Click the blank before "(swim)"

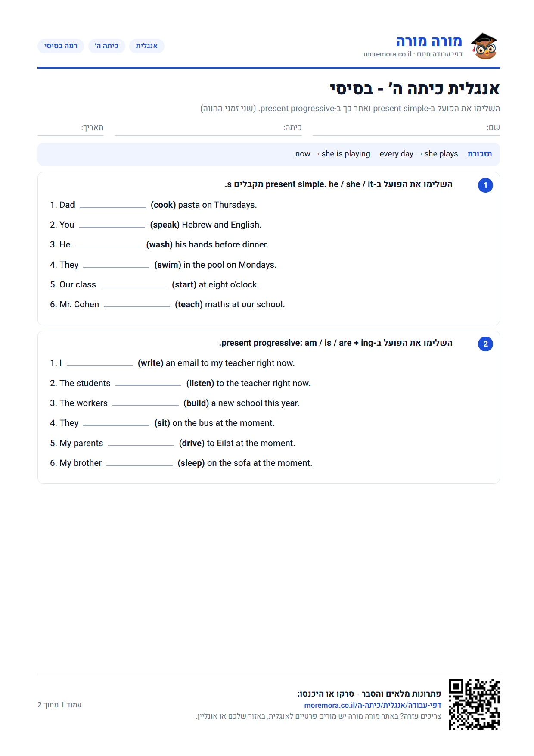116,265
